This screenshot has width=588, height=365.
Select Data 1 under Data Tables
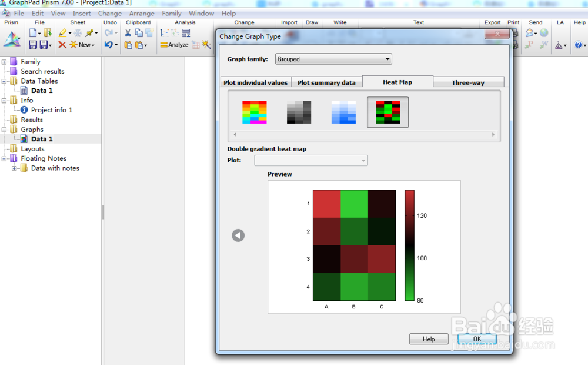(42, 91)
